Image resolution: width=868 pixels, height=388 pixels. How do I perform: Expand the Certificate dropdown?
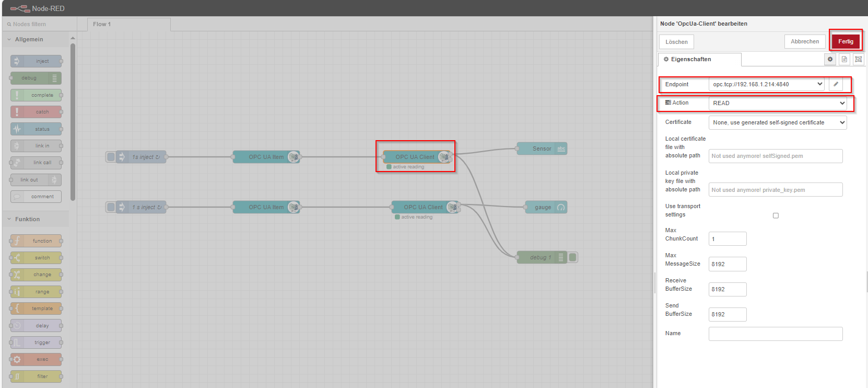(x=778, y=123)
